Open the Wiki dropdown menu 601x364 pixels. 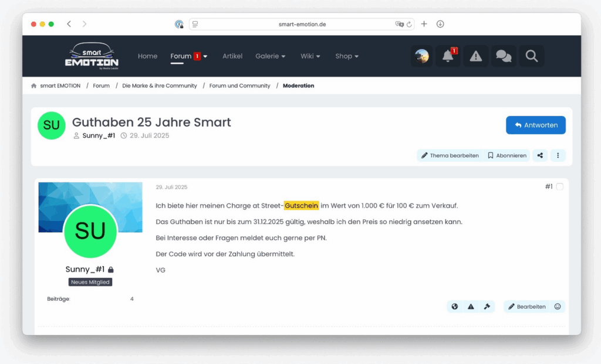[x=310, y=56]
